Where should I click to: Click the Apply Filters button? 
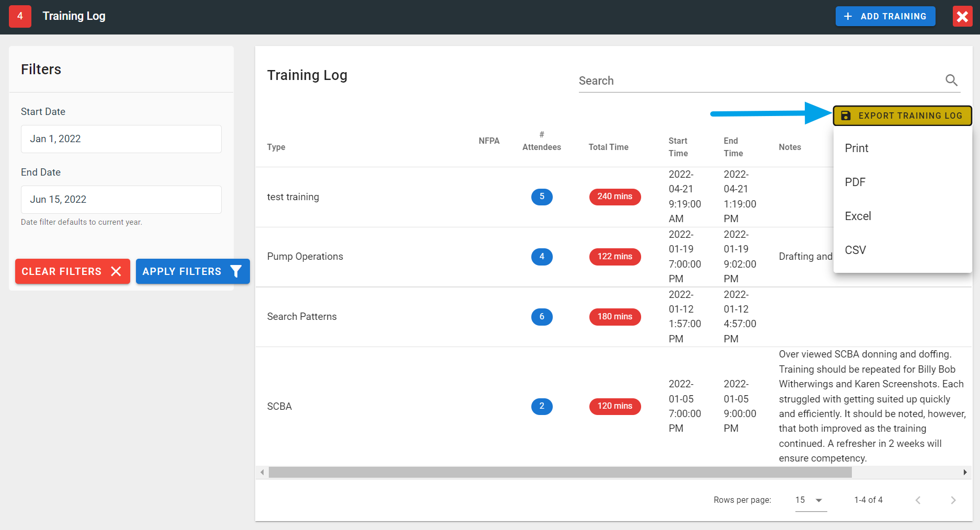(192, 271)
